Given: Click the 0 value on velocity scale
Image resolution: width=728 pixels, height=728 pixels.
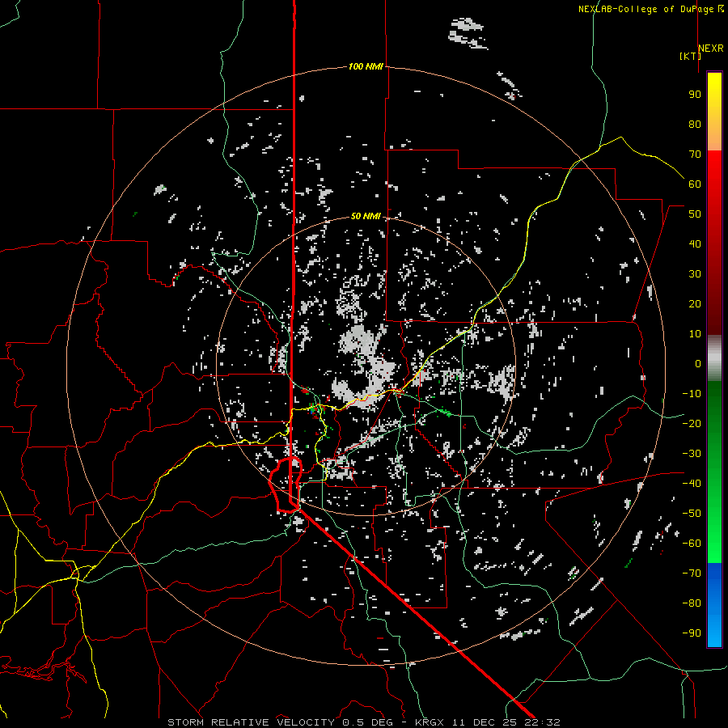Looking at the screenshot, I should [x=698, y=363].
